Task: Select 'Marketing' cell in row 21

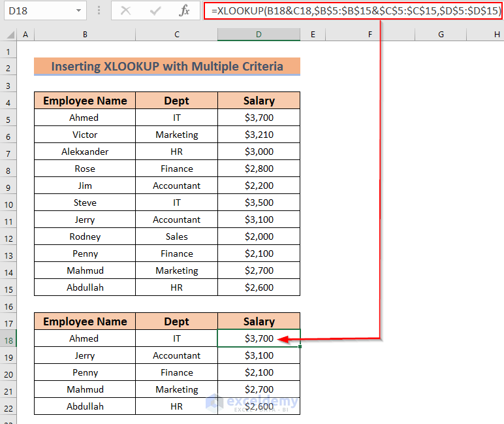Action: click(x=176, y=389)
